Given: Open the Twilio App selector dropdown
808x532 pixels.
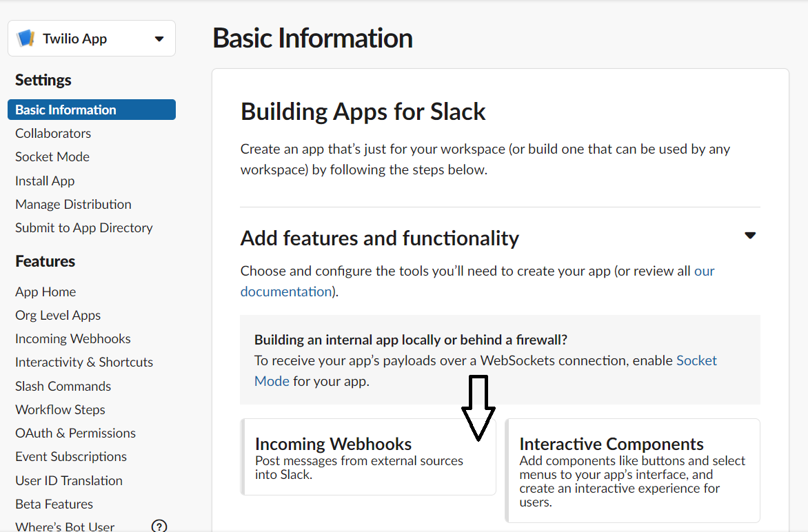Looking at the screenshot, I should pos(92,39).
